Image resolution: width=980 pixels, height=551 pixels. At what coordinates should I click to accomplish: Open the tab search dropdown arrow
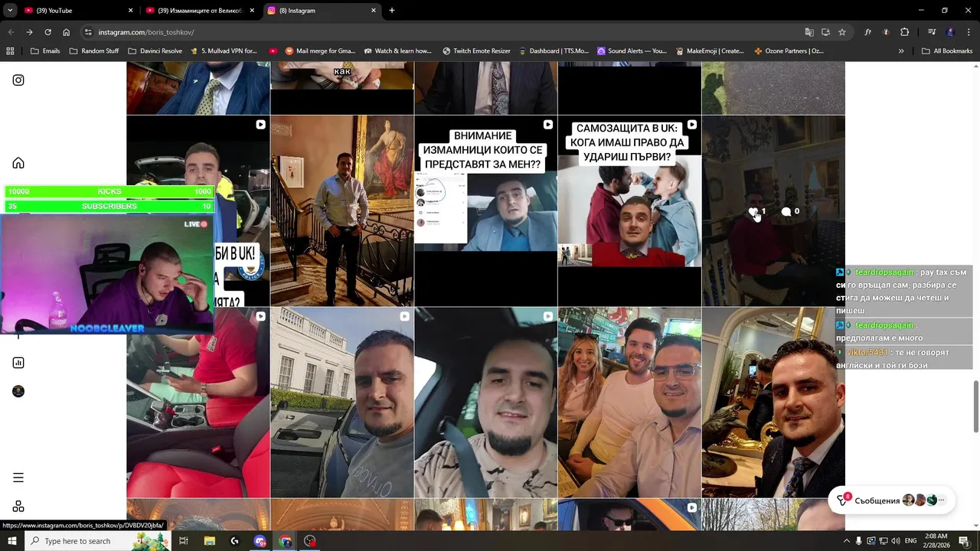[10, 11]
